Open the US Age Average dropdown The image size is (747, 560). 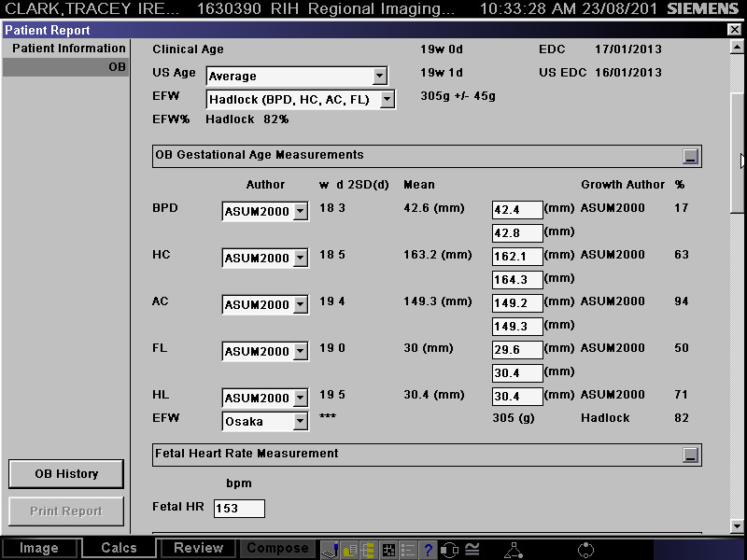pyautogui.click(x=379, y=76)
